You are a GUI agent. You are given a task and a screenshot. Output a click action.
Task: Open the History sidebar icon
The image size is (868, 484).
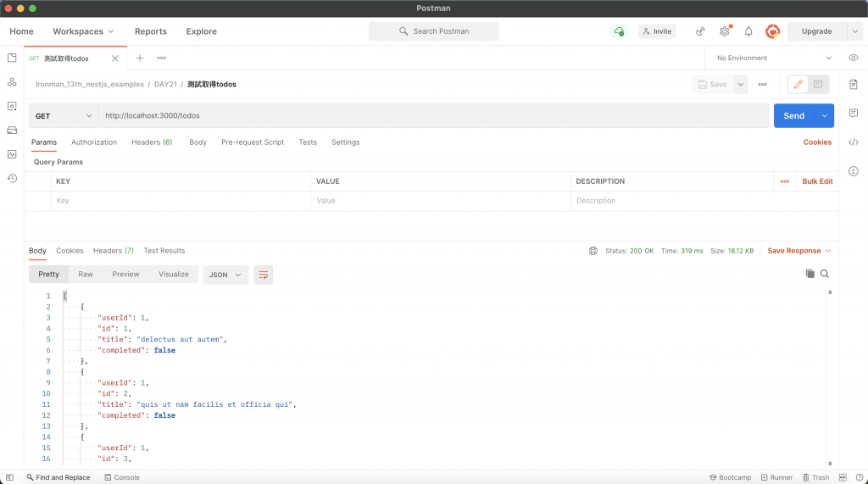pyautogui.click(x=12, y=178)
